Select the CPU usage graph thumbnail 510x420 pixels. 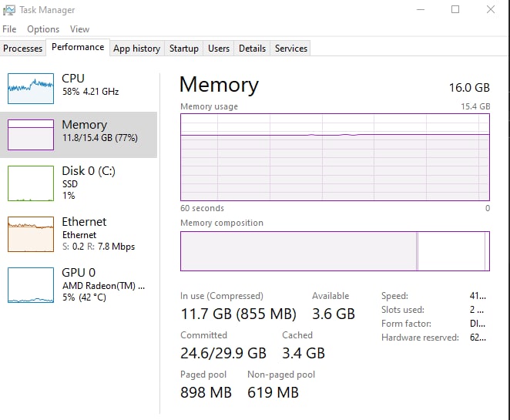(31, 89)
